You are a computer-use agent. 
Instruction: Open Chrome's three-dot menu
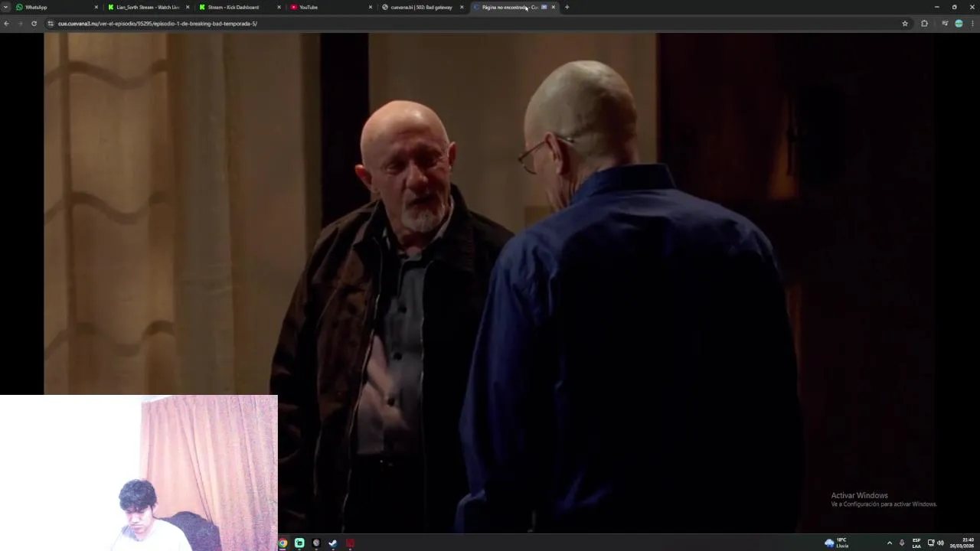972,24
